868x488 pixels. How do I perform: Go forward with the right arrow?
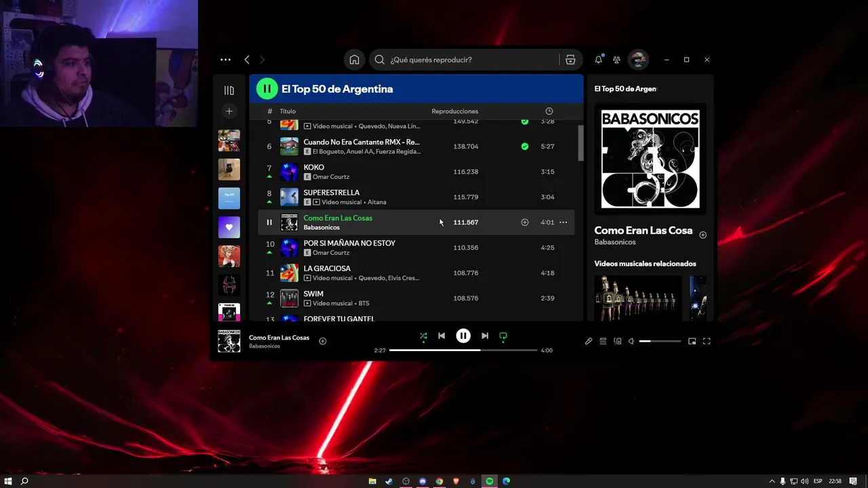[x=262, y=60]
